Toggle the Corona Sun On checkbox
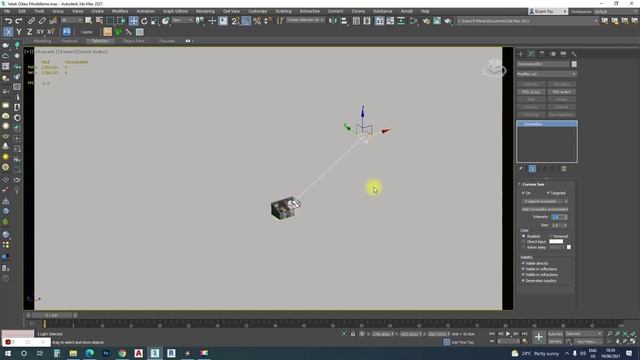640x360 pixels. coord(523,193)
